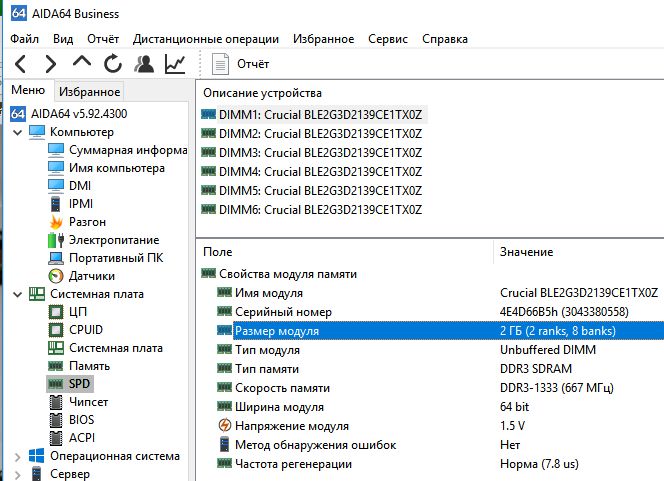Open the Избранное menu in menu bar
The image size is (664, 481).
[x=324, y=39]
